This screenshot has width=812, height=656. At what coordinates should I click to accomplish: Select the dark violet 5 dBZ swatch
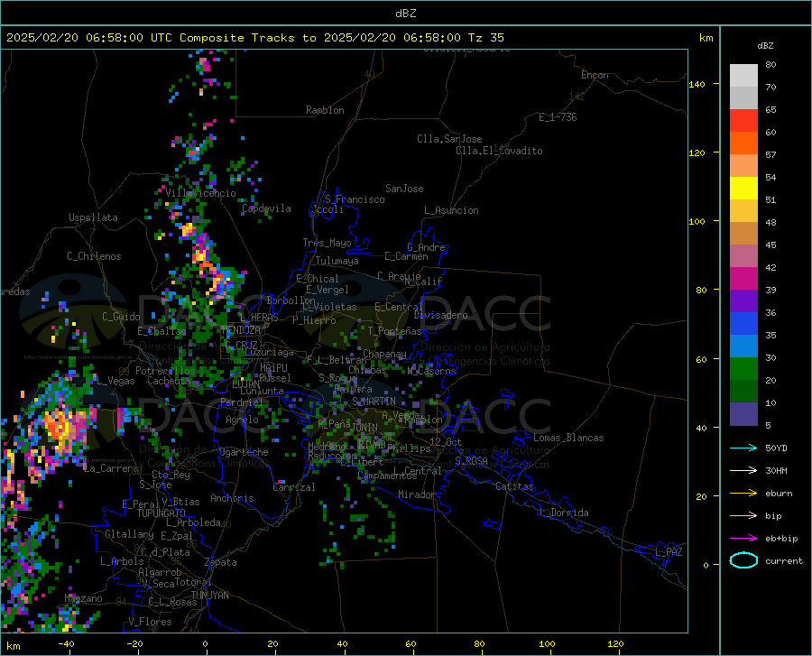click(743, 414)
